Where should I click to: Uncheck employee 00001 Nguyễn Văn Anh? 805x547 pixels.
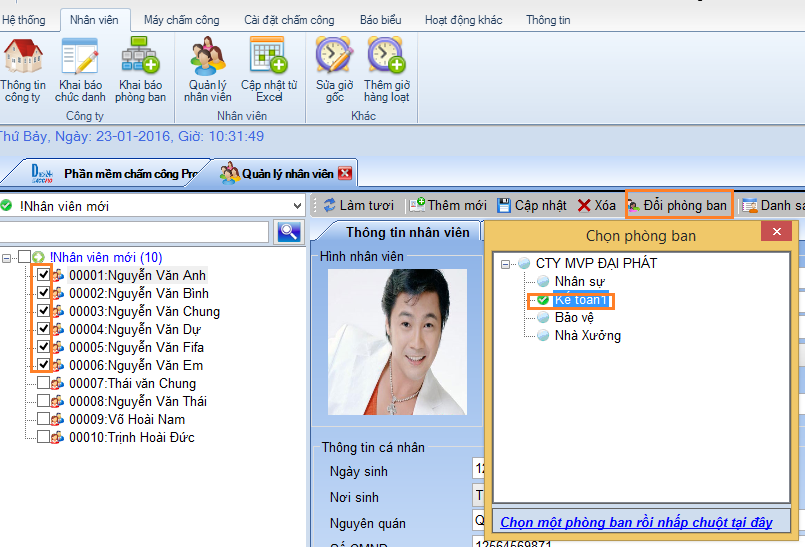(44, 275)
